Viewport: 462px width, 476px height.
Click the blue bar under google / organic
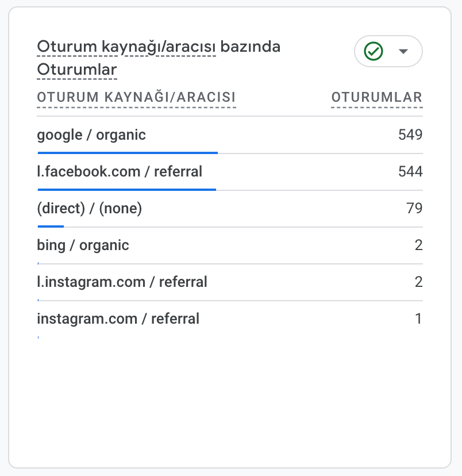point(128,152)
